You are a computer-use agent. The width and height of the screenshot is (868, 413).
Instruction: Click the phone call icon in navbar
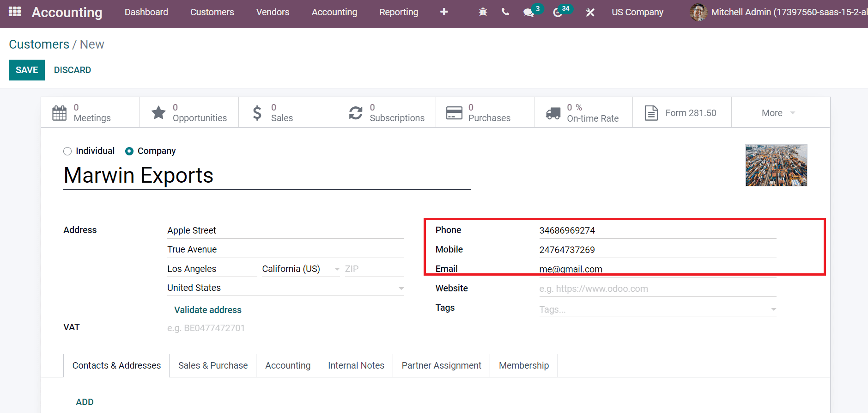coord(505,12)
